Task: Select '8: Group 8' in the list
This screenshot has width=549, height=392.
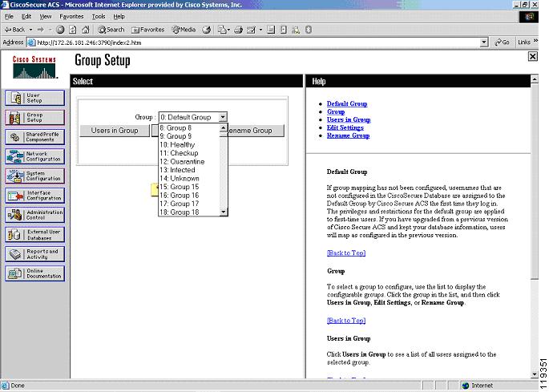Action: pyautogui.click(x=189, y=128)
